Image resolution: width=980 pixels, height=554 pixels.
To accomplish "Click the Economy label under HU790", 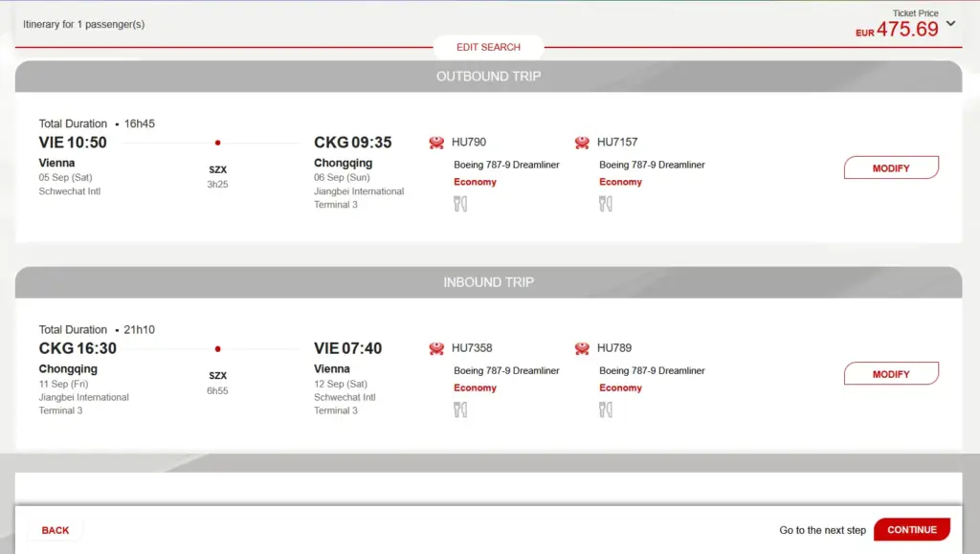I will tap(475, 182).
